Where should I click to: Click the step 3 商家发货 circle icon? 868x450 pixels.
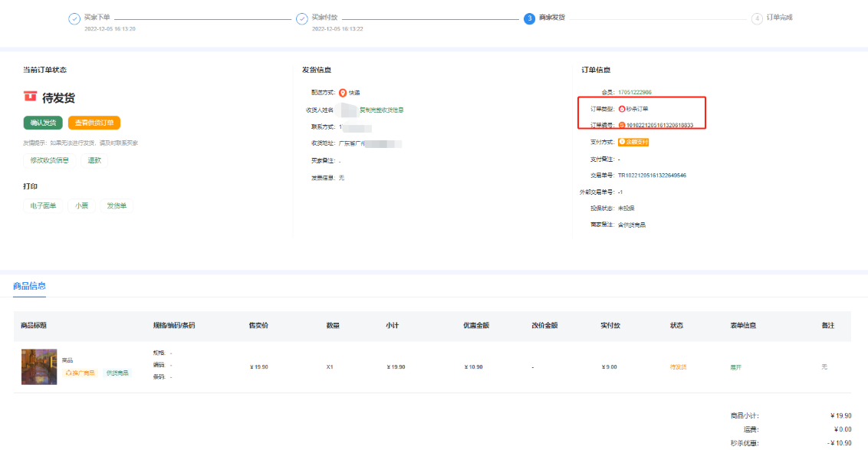click(x=529, y=18)
